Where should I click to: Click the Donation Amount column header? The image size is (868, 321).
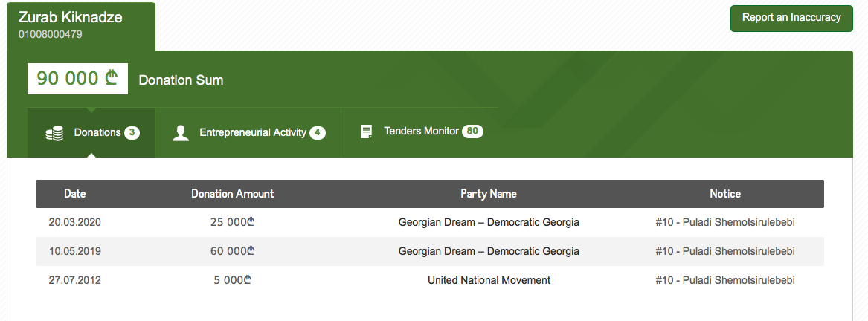[233, 194]
